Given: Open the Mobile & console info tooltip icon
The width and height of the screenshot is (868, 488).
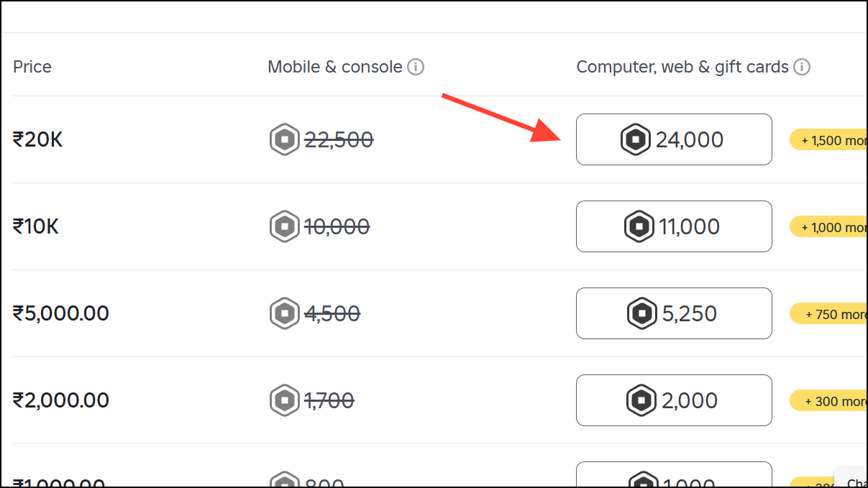Looking at the screenshot, I should point(416,66).
